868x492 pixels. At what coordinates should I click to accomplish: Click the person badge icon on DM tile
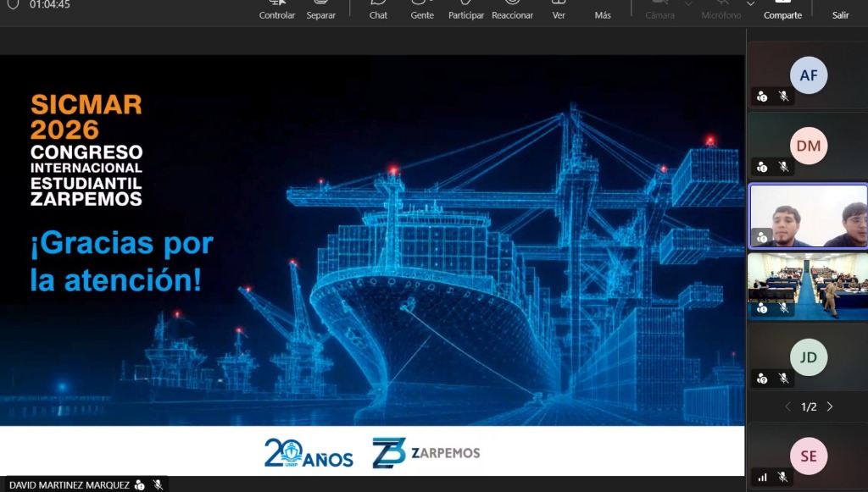click(x=762, y=167)
